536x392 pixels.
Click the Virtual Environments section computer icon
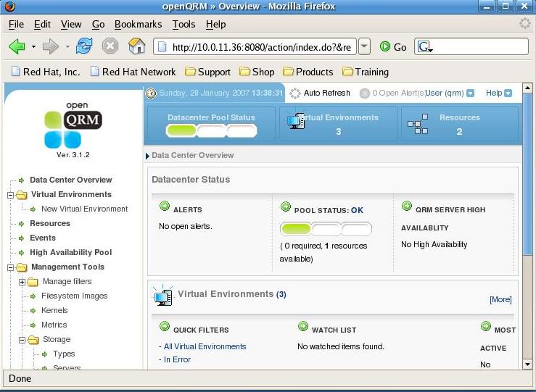pyautogui.click(x=163, y=296)
